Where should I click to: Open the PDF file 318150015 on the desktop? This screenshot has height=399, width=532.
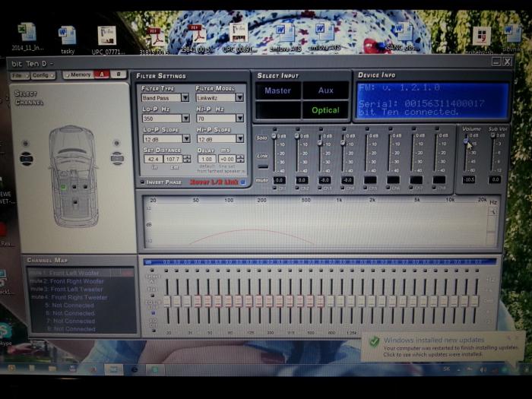(x=154, y=41)
